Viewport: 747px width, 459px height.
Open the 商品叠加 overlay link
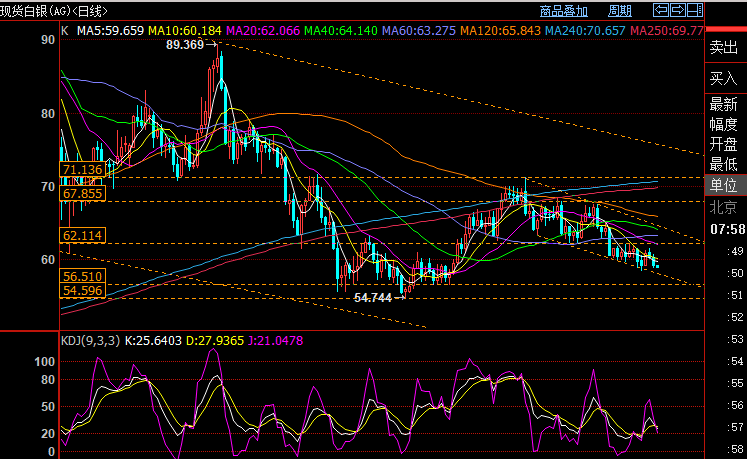[x=564, y=11]
